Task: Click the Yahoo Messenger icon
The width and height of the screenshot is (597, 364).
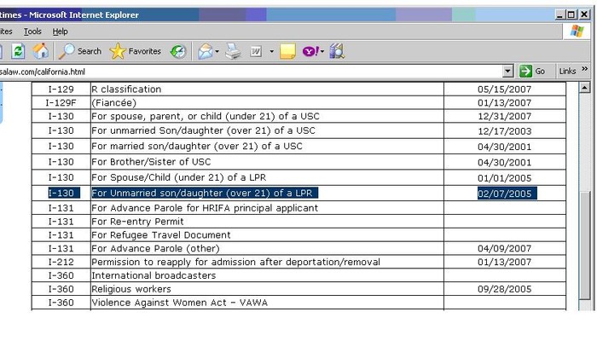Action: [x=311, y=51]
